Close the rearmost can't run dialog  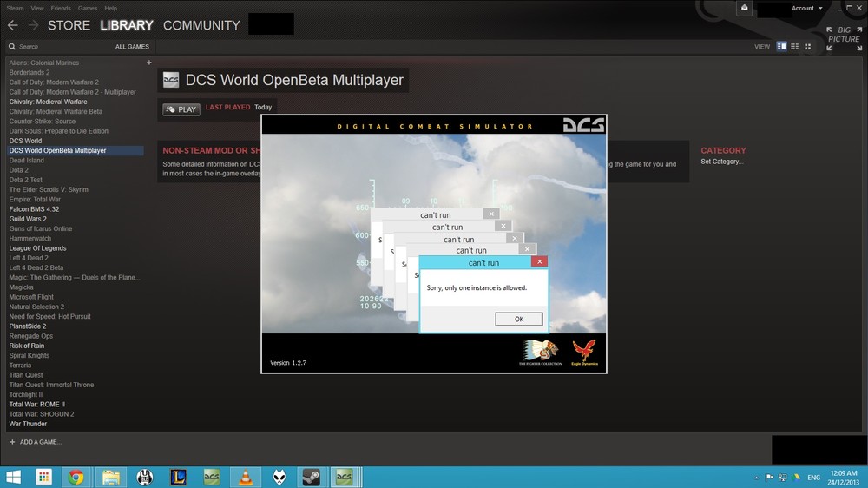click(x=491, y=214)
